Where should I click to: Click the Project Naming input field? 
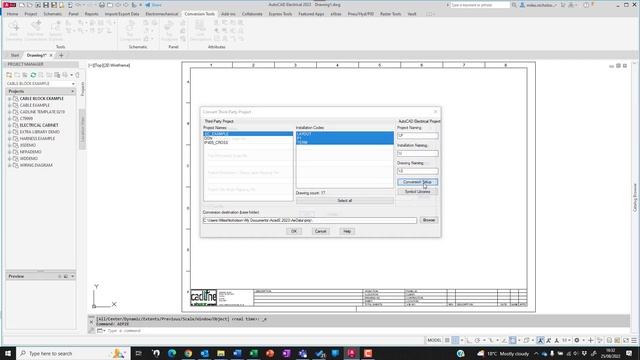(418, 136)
